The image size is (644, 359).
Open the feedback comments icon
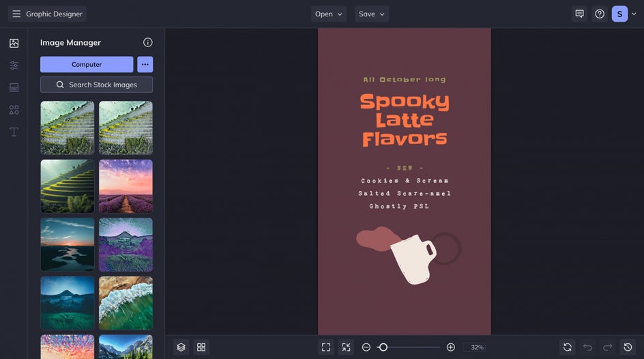(x=579, y=14)
